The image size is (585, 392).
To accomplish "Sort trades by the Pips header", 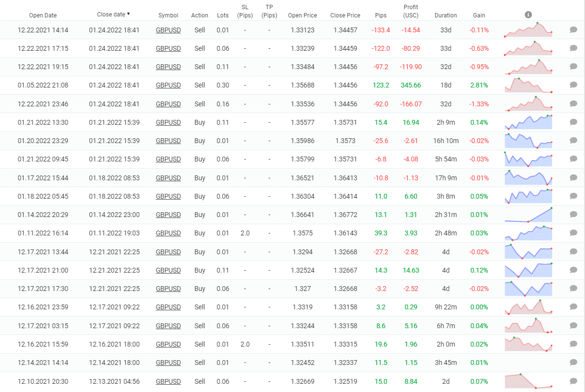I will [x=381, y=15].
